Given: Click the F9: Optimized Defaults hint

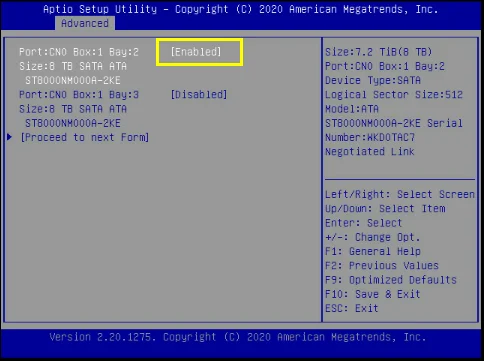Looking at the screenshot, I should (x=391, y=280).
